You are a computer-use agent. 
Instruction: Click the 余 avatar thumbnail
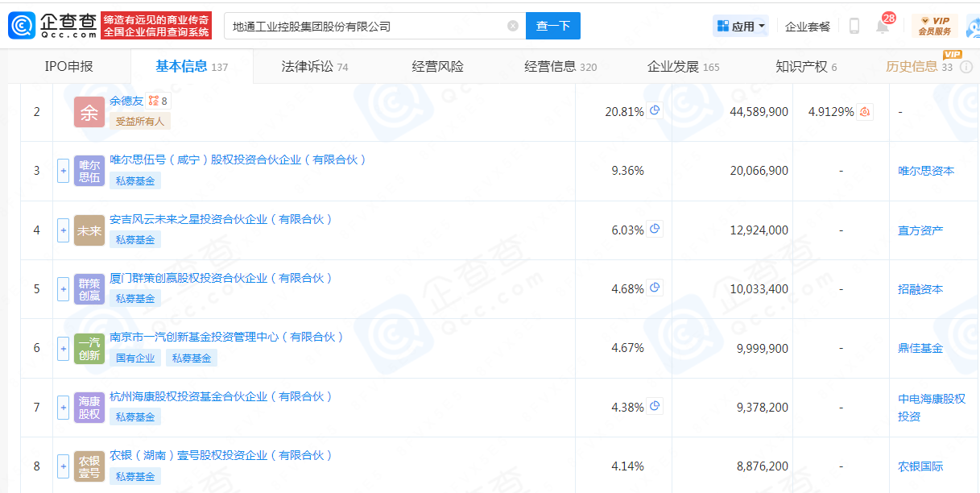(89, 112)
